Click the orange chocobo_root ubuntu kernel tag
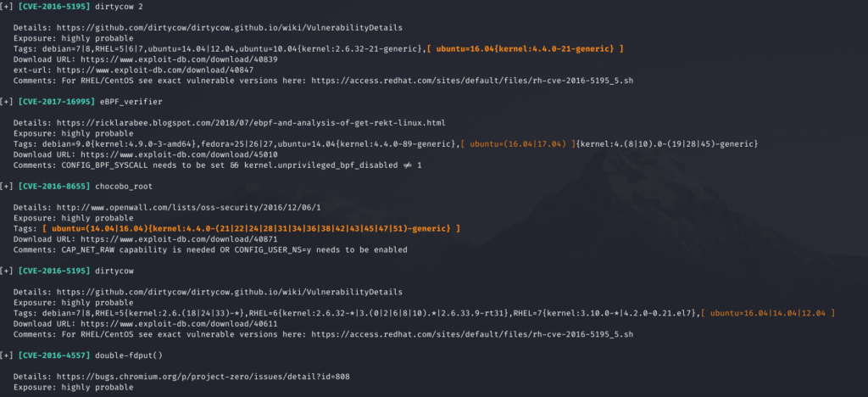This screenshot has width=868, height=397. [x=251, y=229]
